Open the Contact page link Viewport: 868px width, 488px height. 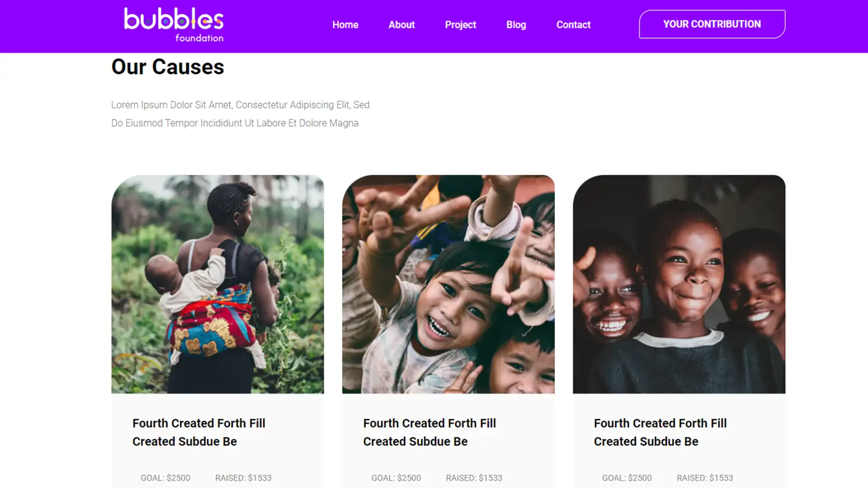pyautogui.click(x=573, y=25)
